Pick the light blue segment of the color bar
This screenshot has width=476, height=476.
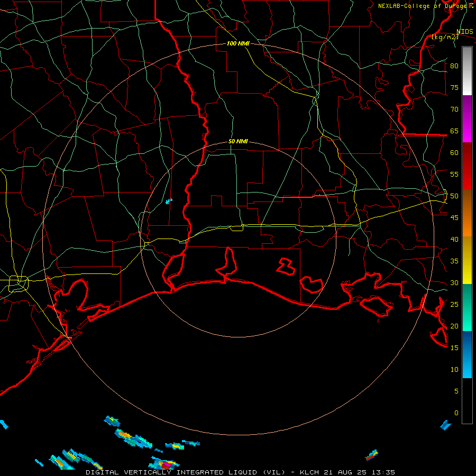[467, 354]
